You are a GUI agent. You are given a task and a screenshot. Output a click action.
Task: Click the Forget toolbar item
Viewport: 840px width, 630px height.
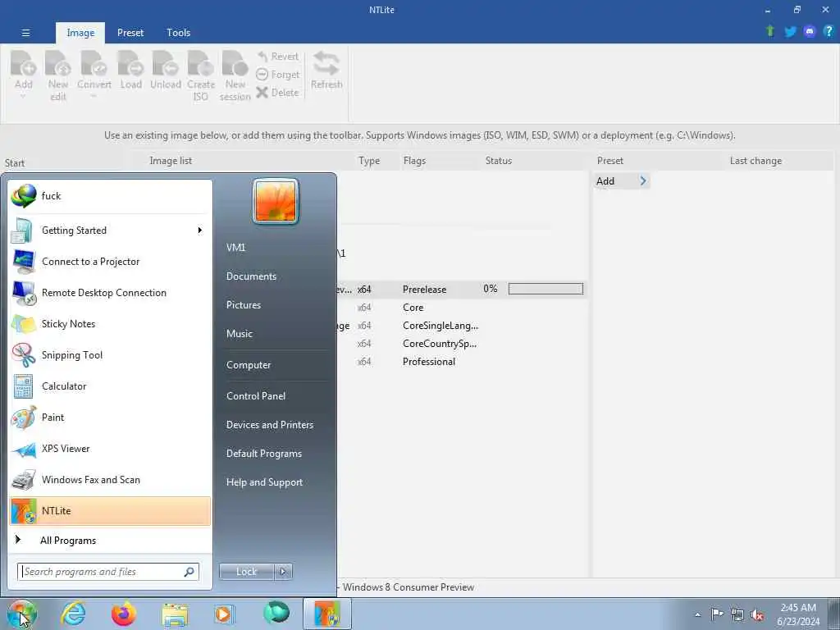277,75
